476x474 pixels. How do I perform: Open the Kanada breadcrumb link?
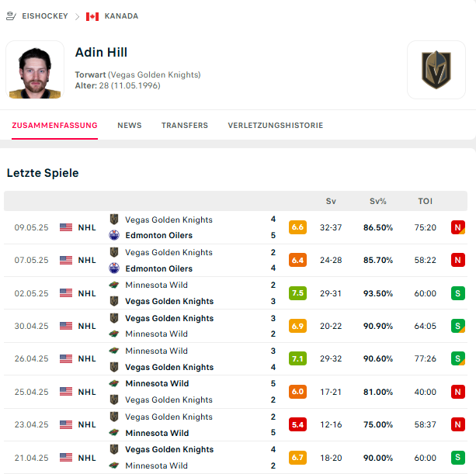click(x=120, y=16)
